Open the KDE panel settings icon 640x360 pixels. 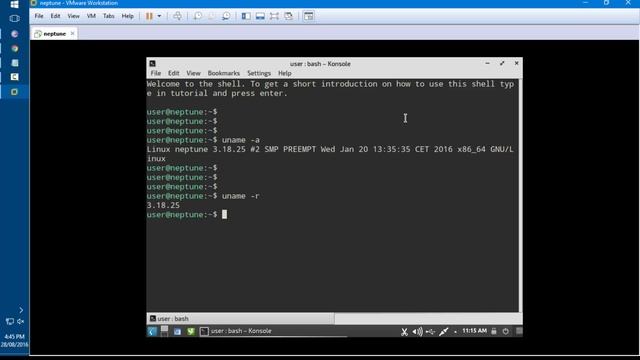pyautogui.click(x=519, y=331)
